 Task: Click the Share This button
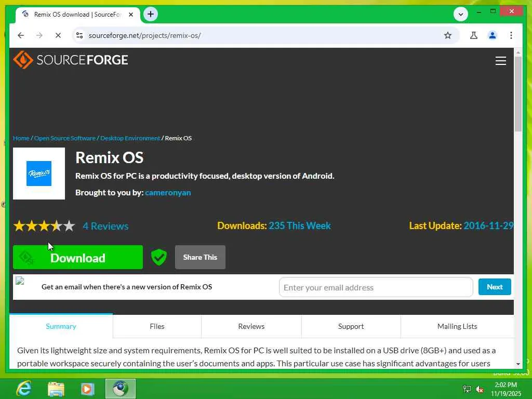(200, 257)
